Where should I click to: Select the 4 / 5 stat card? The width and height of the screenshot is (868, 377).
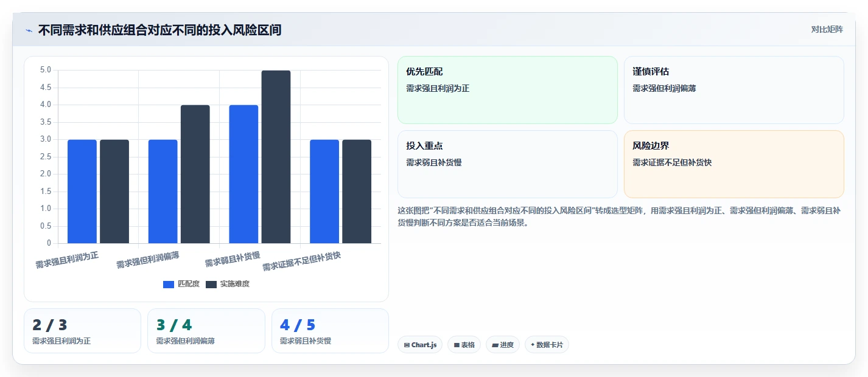(x=330, y=331)
